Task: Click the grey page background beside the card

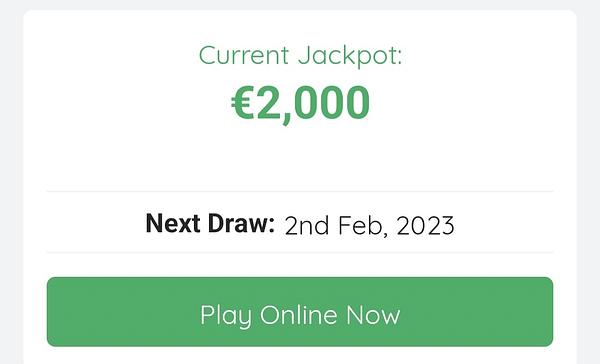Action: click(x=11, y=184)
